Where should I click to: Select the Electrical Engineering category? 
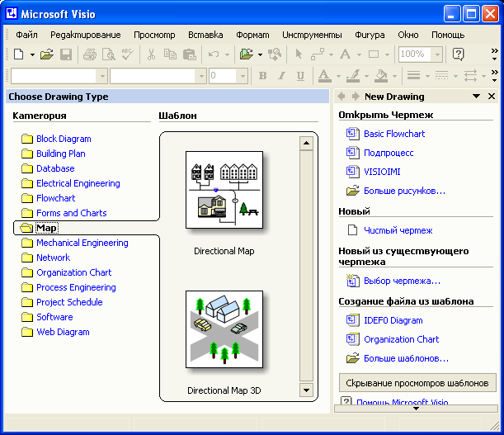(78, 183)
